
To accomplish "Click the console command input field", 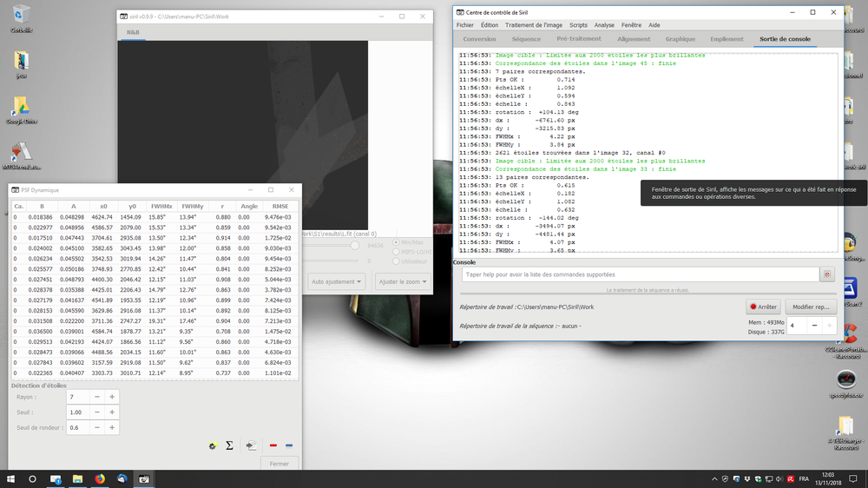I will (x=641, y=274).
